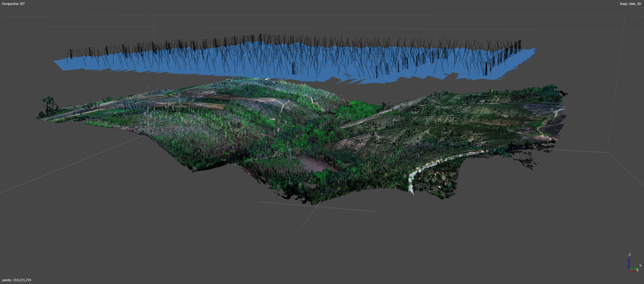Image resolution: width=644 pixels, height=284 pixels.
Task: Click the bounding box corner at right side
Action: point(608,152)
